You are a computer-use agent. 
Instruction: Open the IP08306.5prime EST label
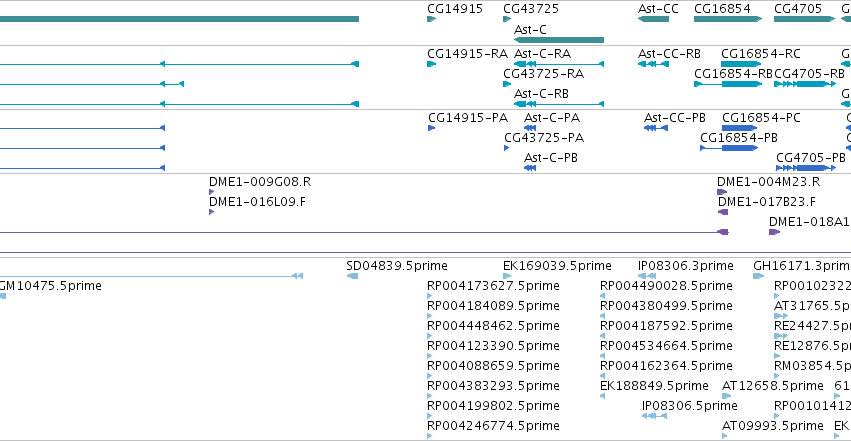click(690, 406)
